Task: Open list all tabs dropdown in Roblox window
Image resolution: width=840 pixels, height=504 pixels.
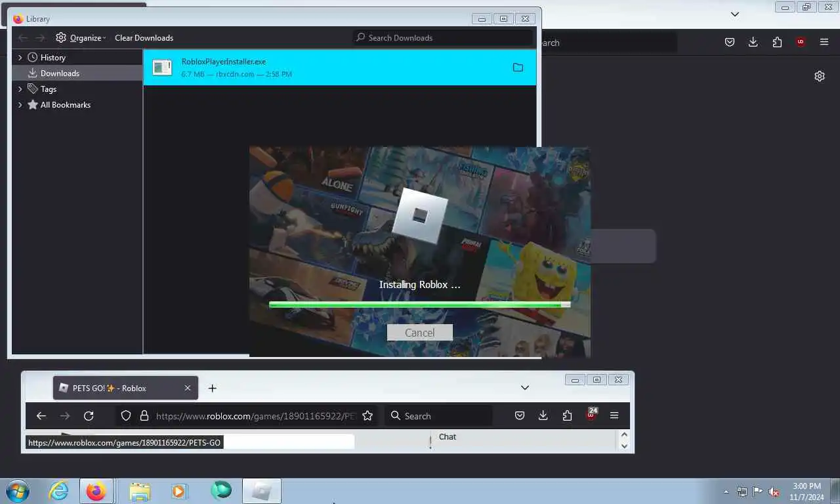Action: click(524, 388)
